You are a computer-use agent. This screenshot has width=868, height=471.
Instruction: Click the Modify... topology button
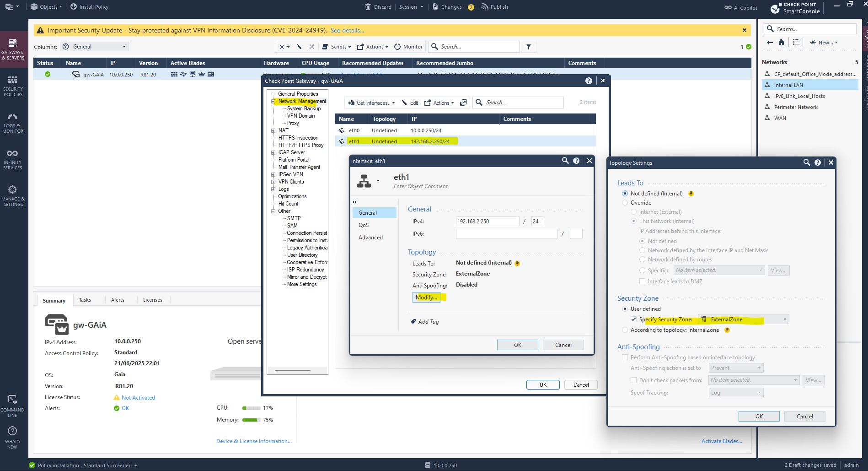426,298
